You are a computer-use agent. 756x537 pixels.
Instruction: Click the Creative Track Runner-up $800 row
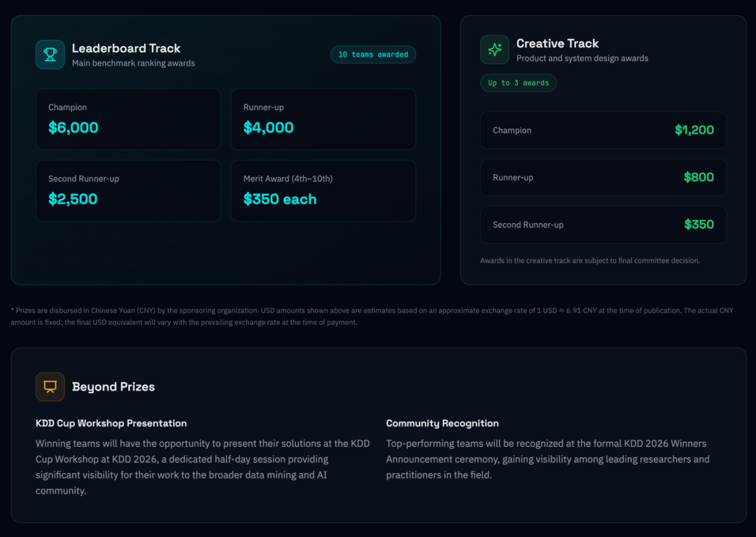603,177
